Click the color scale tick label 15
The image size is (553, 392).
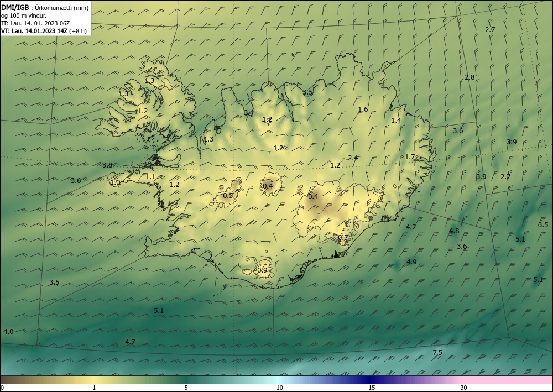click(372, 388)
